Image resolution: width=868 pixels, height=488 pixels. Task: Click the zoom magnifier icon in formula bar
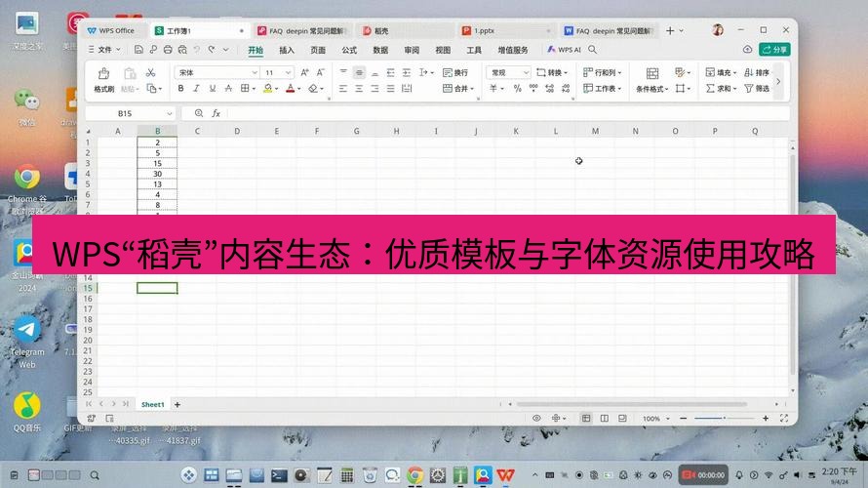pos(199,113)
